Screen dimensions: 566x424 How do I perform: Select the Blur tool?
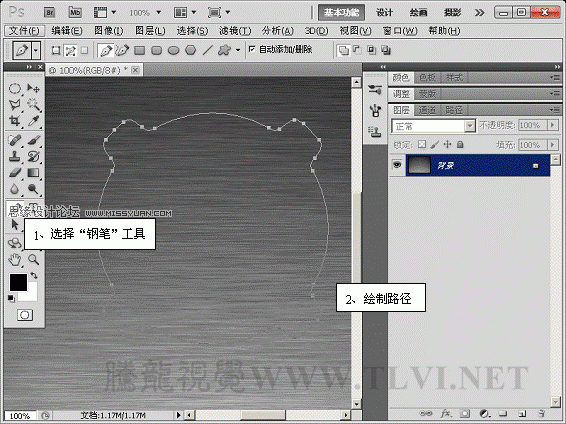coord(14,189)
